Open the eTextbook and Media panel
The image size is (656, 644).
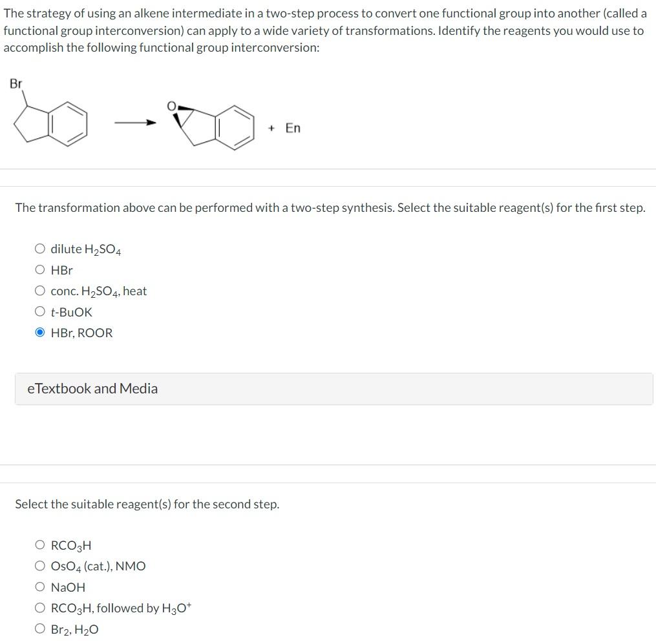[x=92, y=388]
